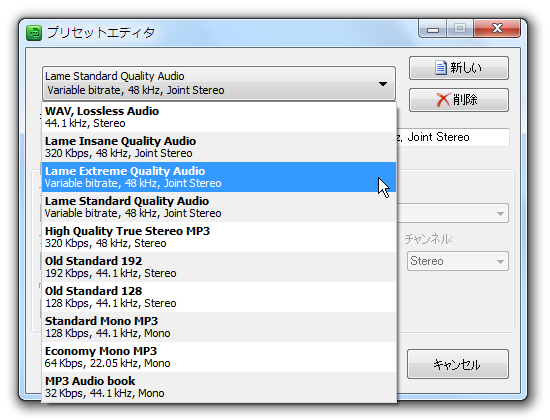The width and height of the screenshot is (550, 420).
Task: Select MP3 Audio book preset
Action: [x=219, y=387]
